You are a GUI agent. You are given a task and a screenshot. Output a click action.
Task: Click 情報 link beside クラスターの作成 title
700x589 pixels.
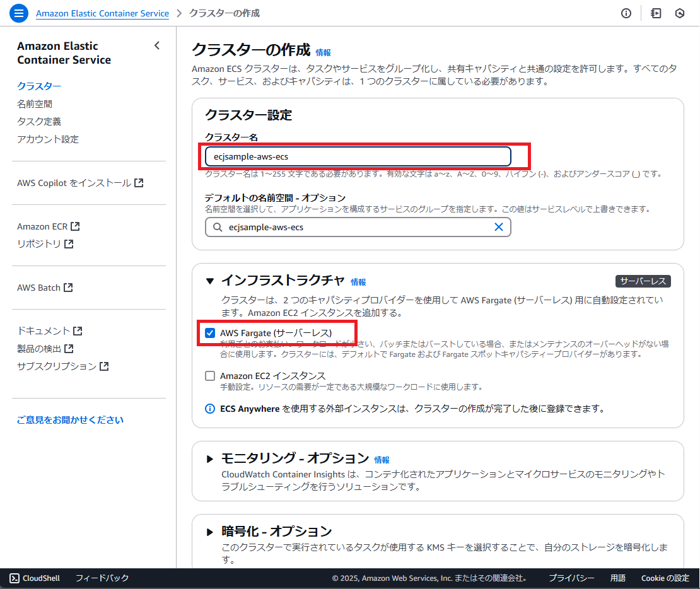click(324, 53)
